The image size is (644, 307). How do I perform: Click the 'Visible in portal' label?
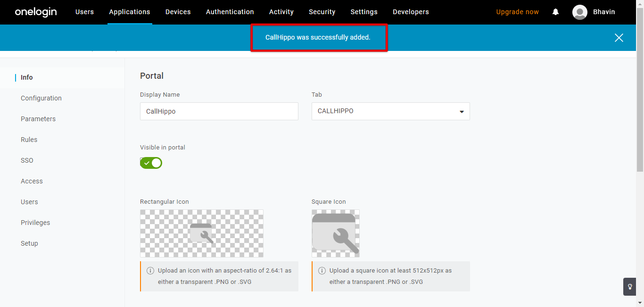[x=163, y=148]
